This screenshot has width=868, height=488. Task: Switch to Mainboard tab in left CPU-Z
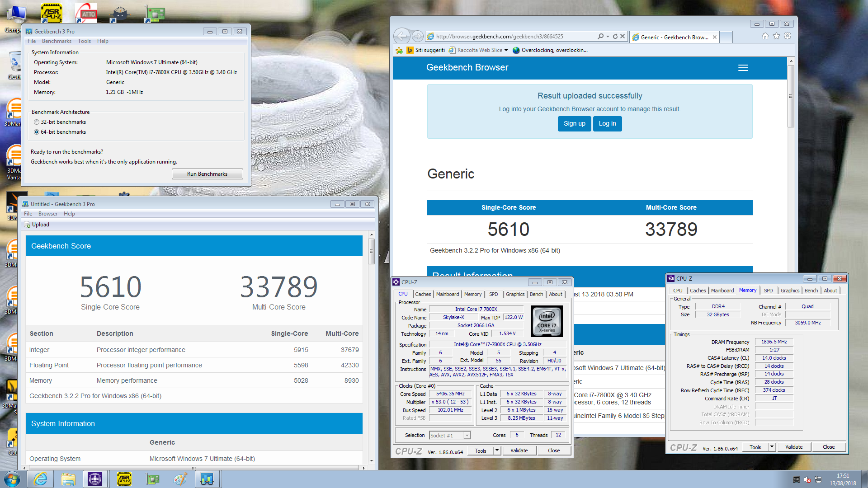pos(448,294)
